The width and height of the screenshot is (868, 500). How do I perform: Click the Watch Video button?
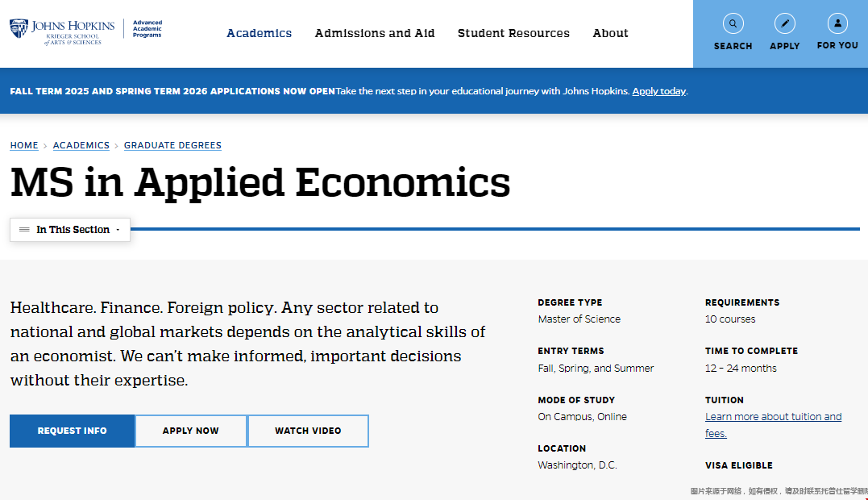tap(308, 431)
